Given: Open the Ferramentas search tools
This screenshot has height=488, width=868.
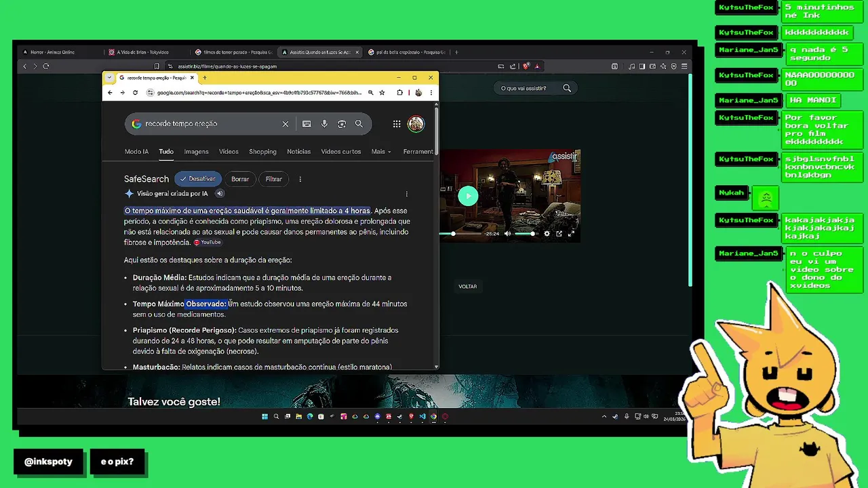Looking at the screenshot, I should (x=418, y=152).
